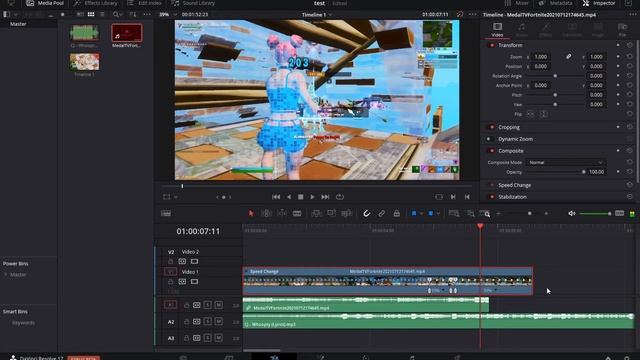Image resolution: width=640 pixels, height=360 pixels.
Task: Toggle the Transform enable switch
Action: 491,45
